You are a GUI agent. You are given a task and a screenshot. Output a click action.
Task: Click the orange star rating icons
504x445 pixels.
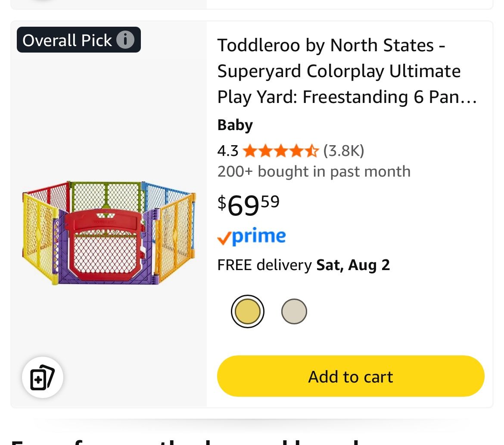point(280,151)
